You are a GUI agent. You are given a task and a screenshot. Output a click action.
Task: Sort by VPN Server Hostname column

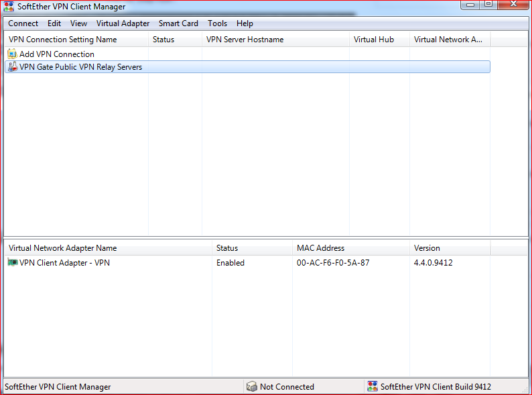point(275,40)
